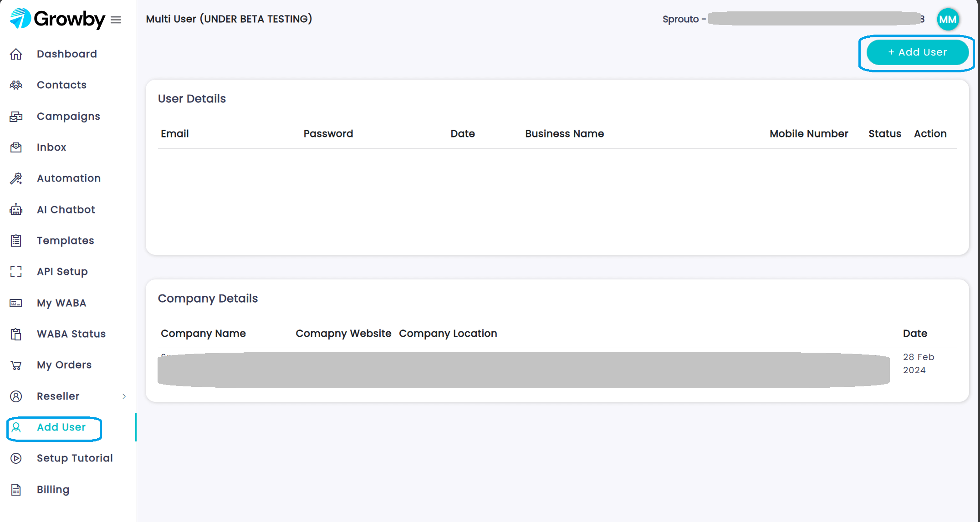Go to API Setup
Image resolution: width=980 pixels, height=522 pixels.
62,272
